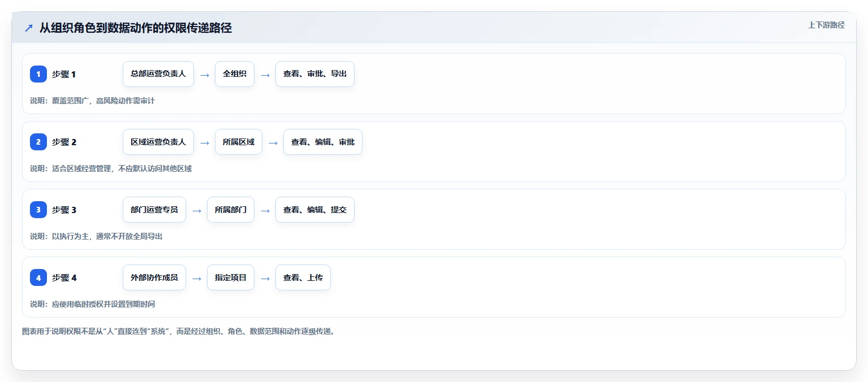Click the blue step badge numbered 2
Viewport: 868px width, 382px height.
38,142
